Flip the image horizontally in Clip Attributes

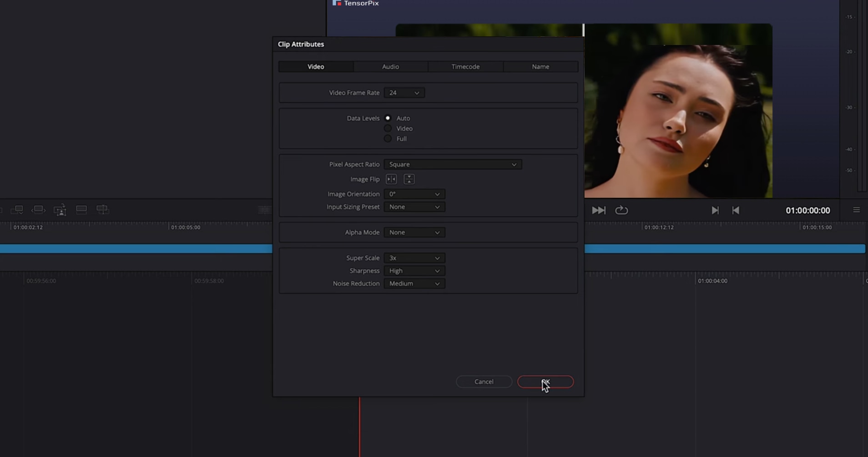[391, 179]
